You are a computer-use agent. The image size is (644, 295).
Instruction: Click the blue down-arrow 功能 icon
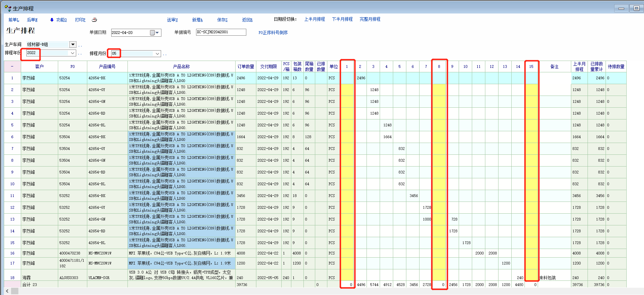[52, 20]
